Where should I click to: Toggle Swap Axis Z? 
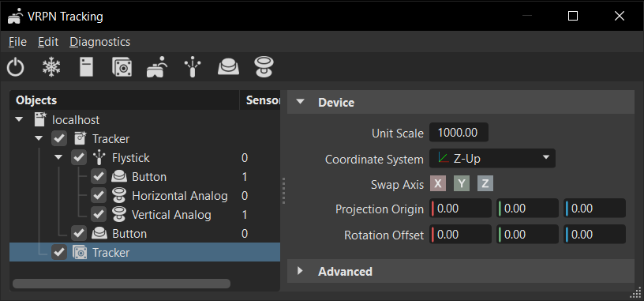485,184
